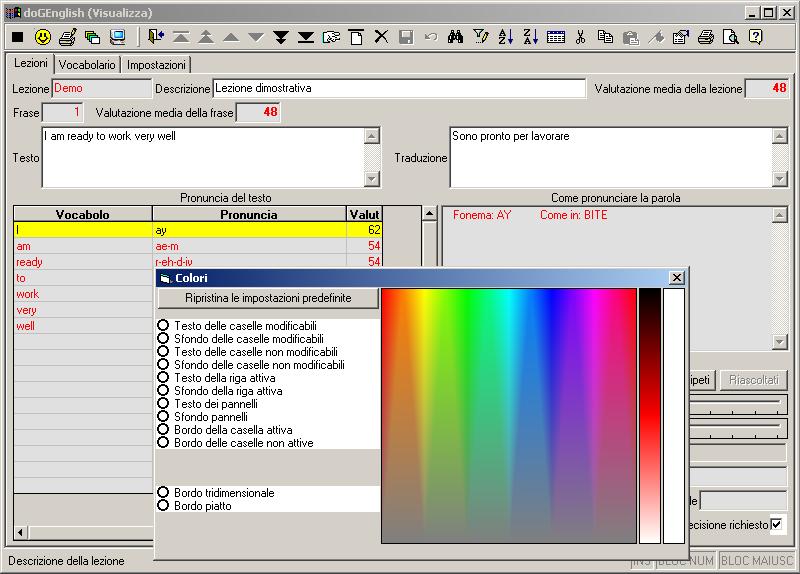The width and height of the screenshot is (800, 574).
Task: Click the black square stop icon
Action: click(18, 37)
